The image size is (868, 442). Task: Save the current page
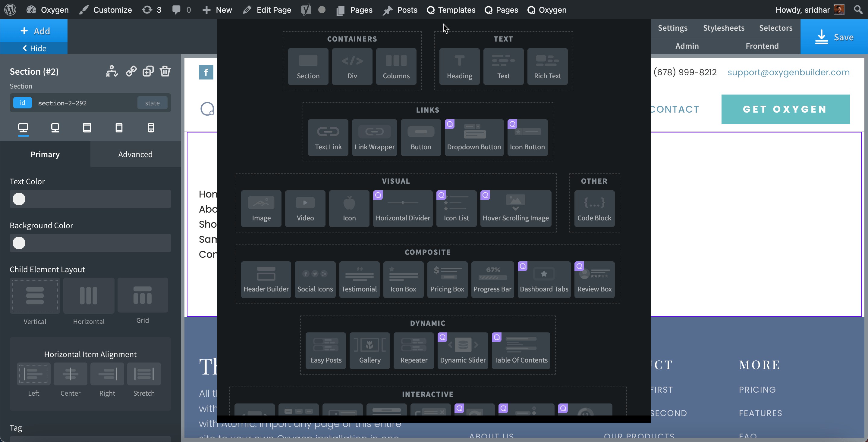click(835, 37)
